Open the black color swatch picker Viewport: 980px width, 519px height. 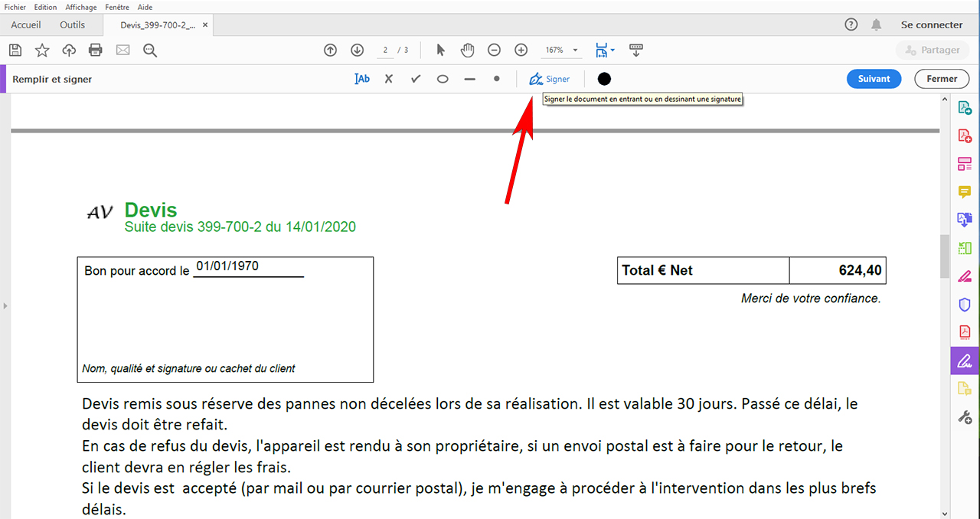click(x=604, y=79)
